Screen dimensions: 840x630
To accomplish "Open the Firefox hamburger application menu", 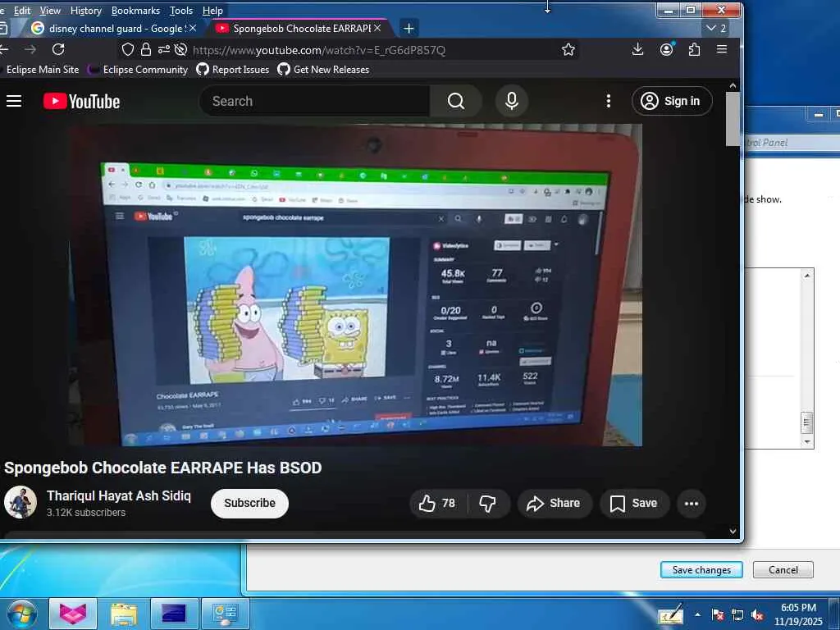I will click(x=722, y=49).
